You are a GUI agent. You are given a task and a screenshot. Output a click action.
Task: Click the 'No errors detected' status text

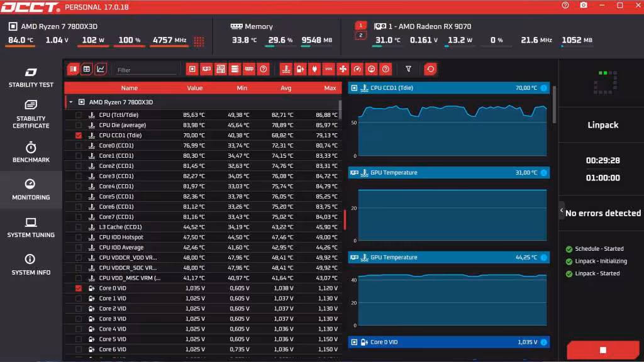pyautogui.click(x=603, y=213)
